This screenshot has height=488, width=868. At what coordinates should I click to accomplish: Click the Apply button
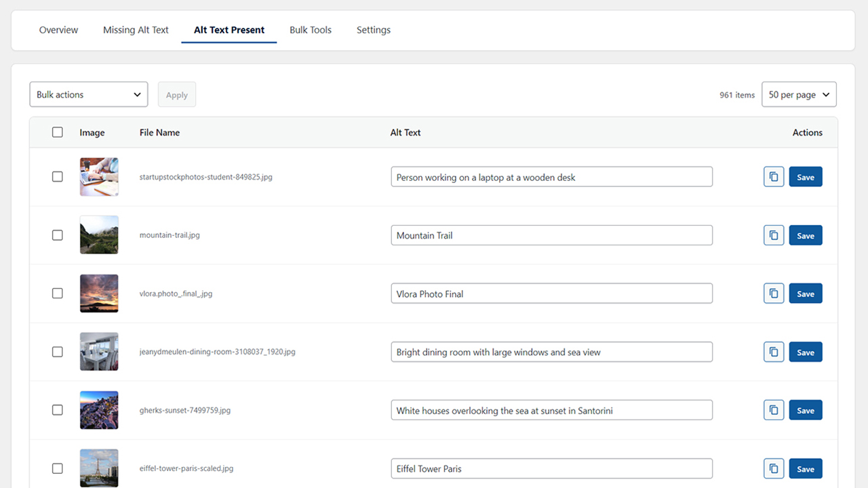coord(177,95)
